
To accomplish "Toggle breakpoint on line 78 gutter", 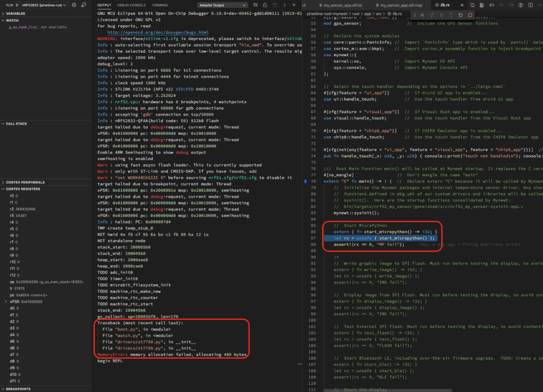I will coord(305,181).
